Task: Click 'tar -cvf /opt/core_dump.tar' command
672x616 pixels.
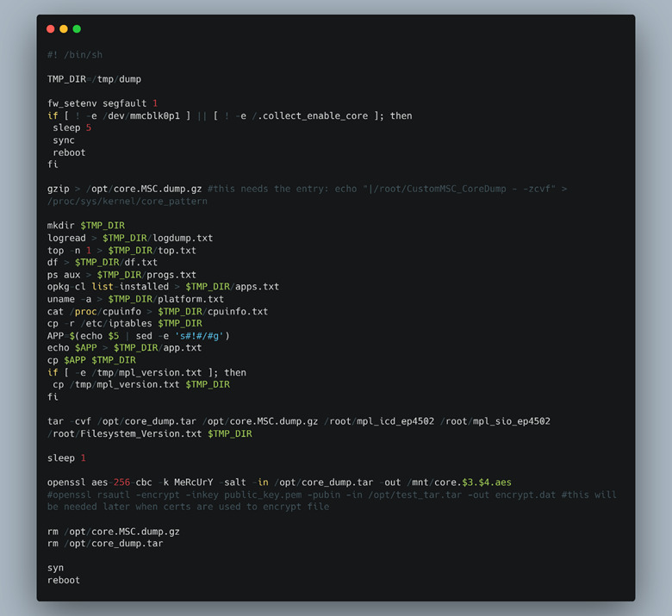Action: pyautogui.click(x=121, y=421)
